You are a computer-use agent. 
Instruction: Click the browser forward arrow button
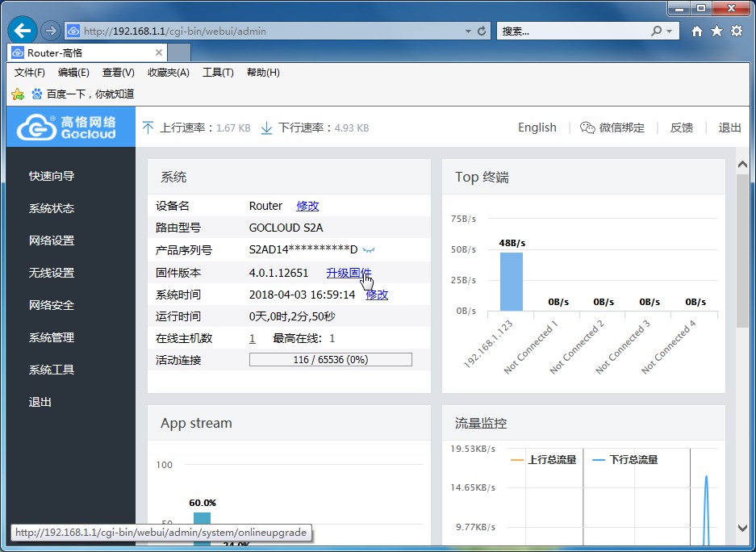coord(50,31)
